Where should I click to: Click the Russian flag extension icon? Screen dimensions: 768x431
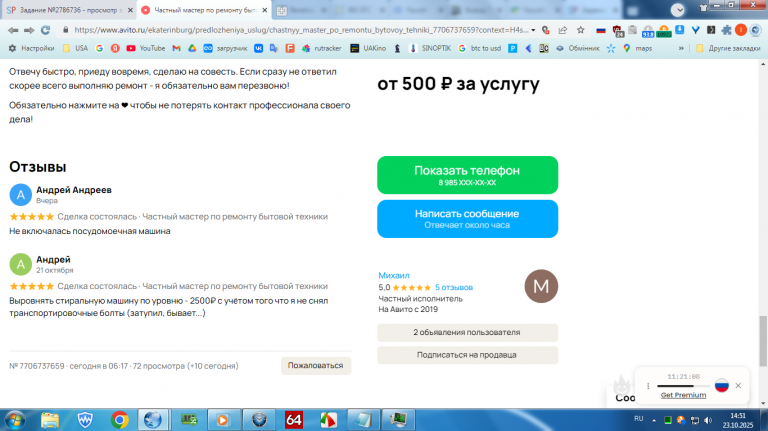[600, 30]
